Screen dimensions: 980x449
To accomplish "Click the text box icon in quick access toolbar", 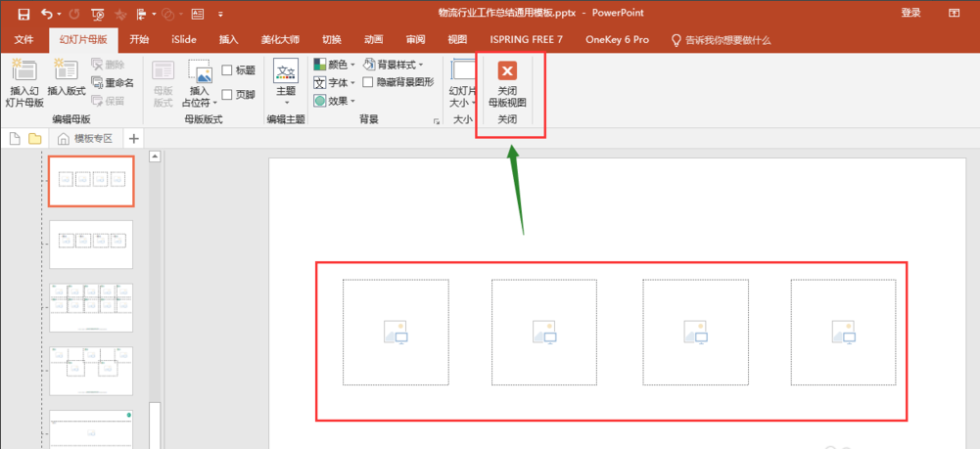I will [198, 13].
